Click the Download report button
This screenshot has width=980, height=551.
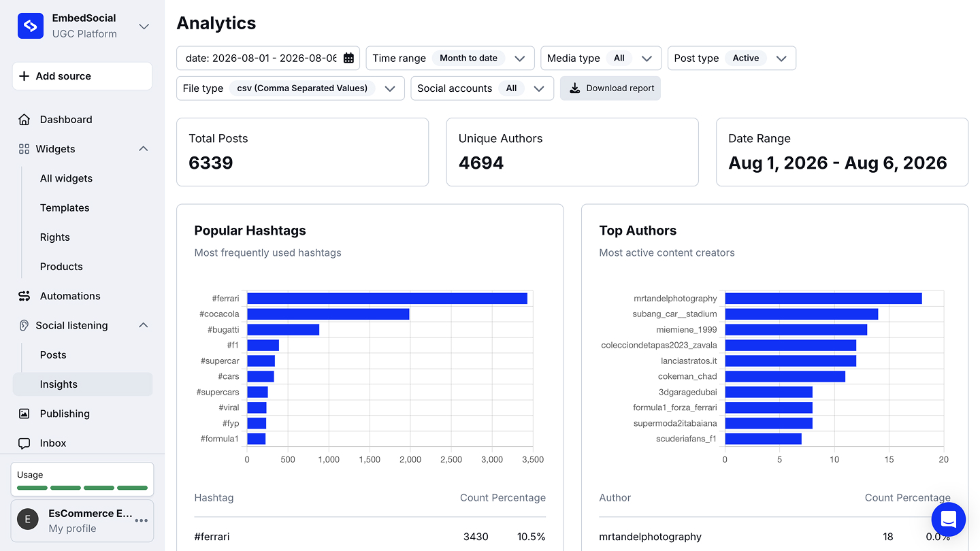(610, 88)
